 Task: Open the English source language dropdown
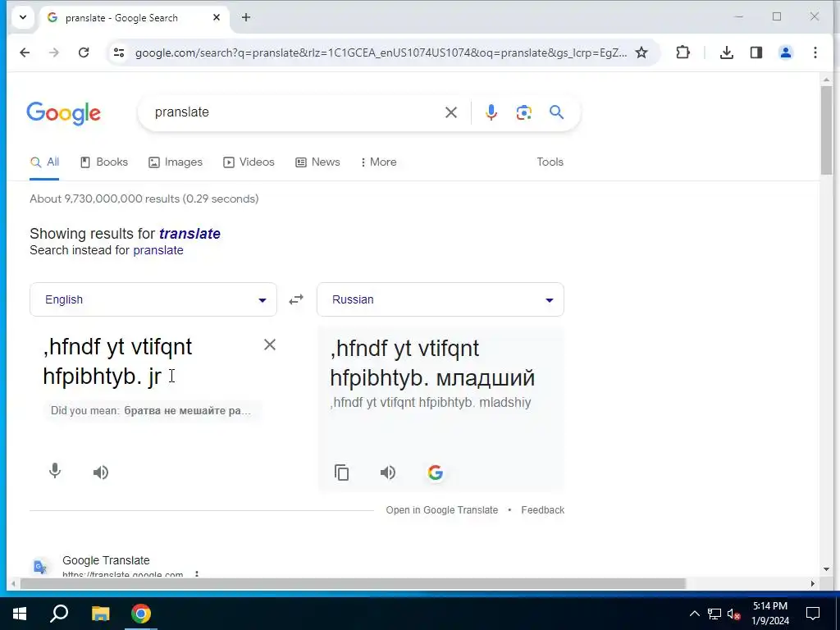click(153, 299)
